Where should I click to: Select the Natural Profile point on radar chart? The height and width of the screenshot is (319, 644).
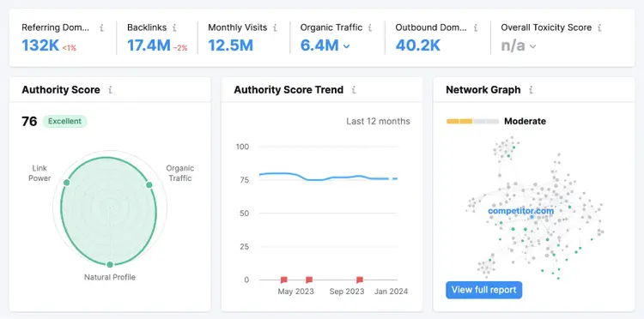110,264
